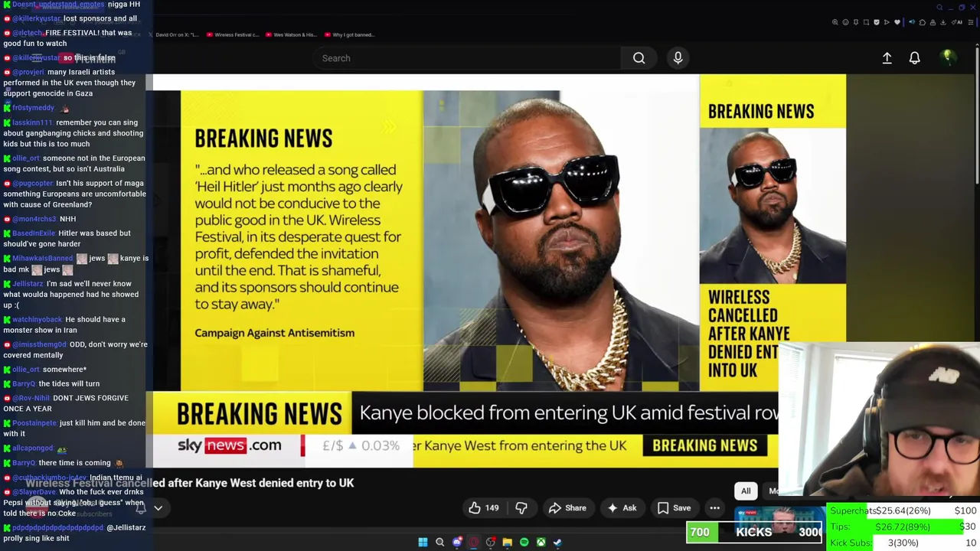Screen dimensions: 980x551
Task: Open Spotify from the taskbar
Action: [x=524, y=543]
